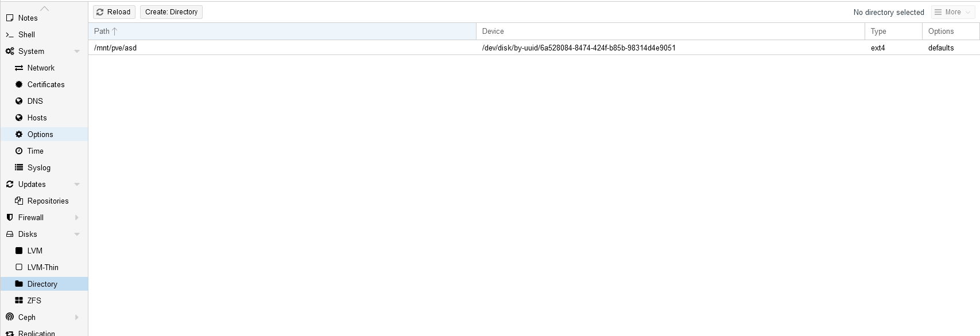Viewport: 980px width, 336px height.
Task: Click the Updates refresh icon
Action: (10, 184)
